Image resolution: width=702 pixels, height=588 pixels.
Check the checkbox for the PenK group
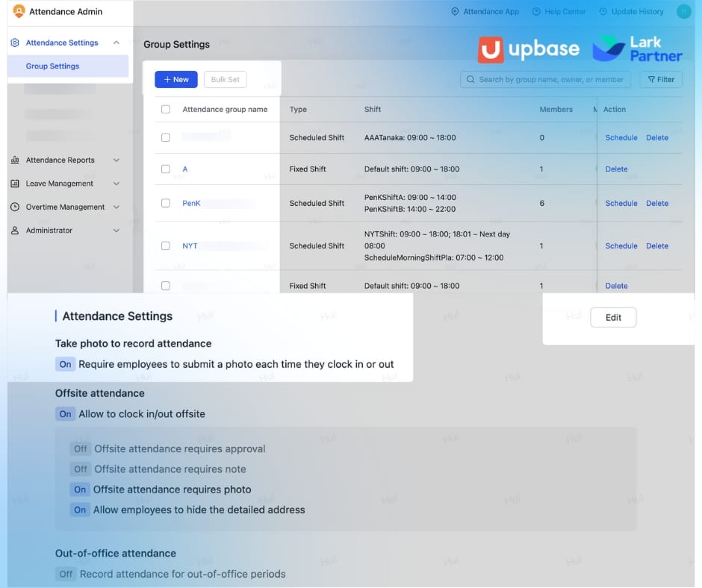[x=166, y=203]
